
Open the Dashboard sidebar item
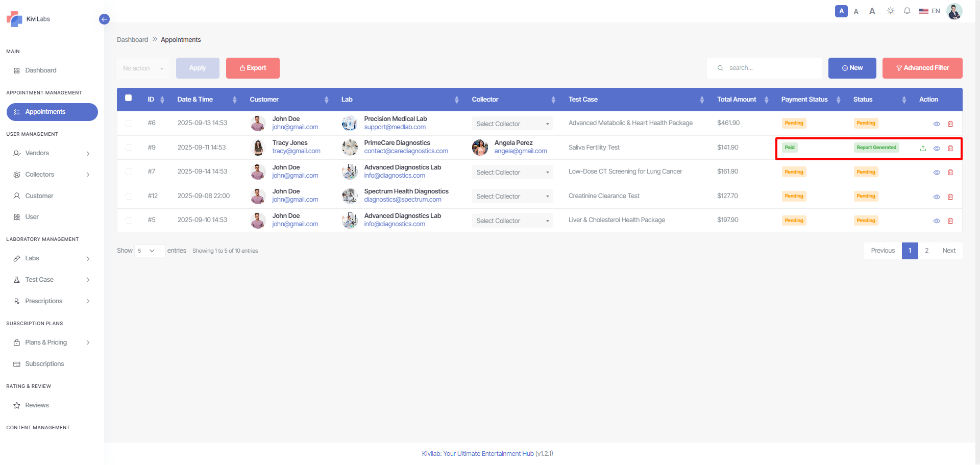pos(41,70)
